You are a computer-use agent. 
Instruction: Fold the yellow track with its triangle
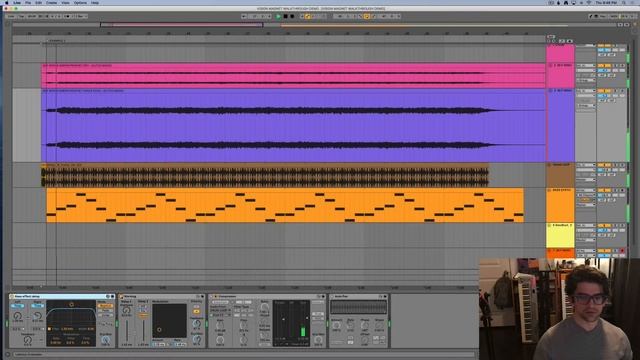tap(550, 225)
